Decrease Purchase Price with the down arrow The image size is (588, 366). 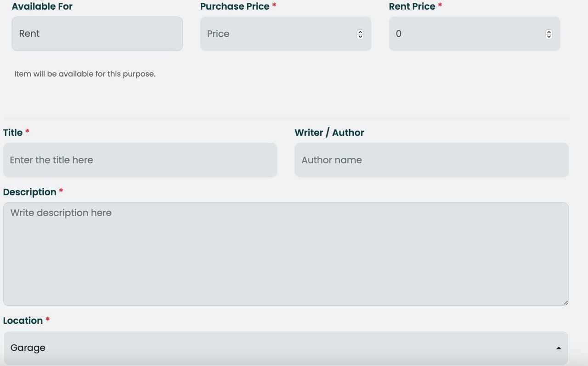coord(360,36)
